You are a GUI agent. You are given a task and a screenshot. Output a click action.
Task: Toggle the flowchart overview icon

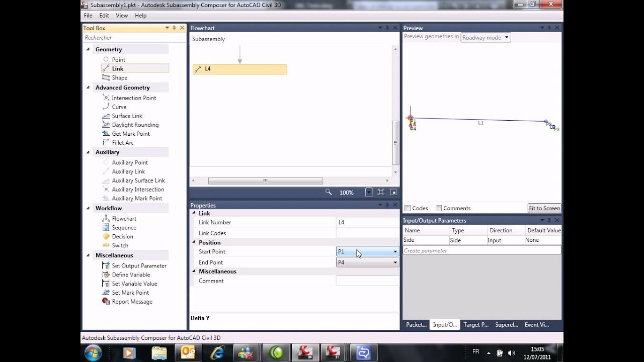tap(393, 192)
